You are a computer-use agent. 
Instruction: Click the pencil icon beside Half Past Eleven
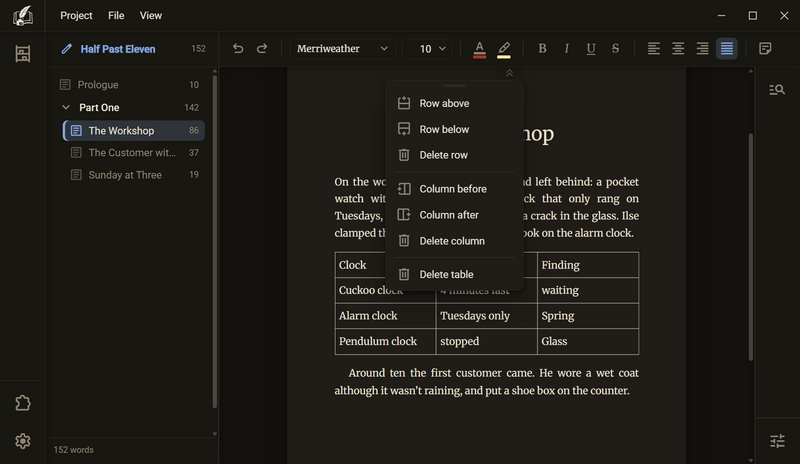[x=66, y=49]
